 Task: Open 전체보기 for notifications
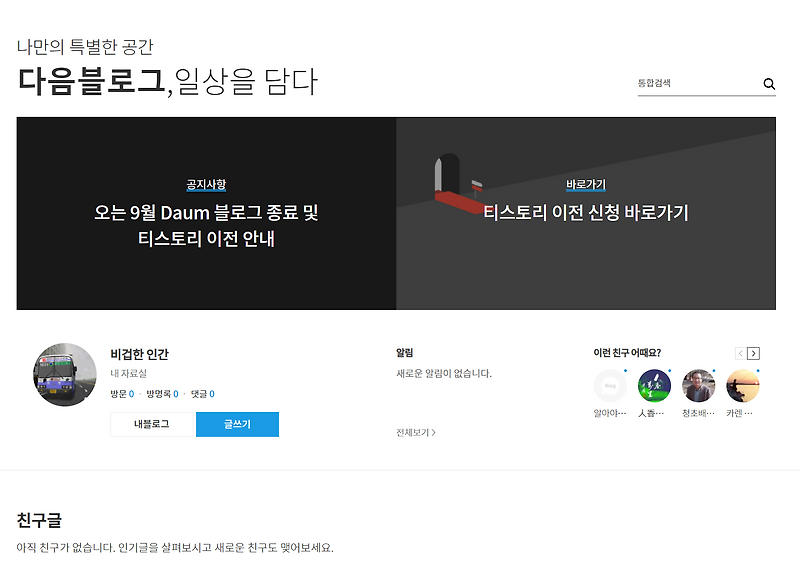(416, 432)
